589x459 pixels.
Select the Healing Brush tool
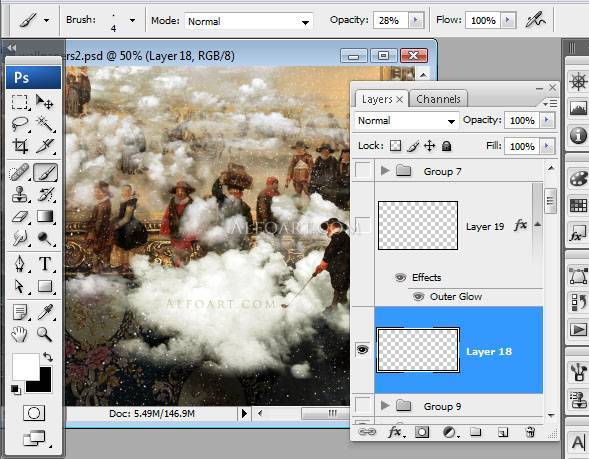[19, 172]
